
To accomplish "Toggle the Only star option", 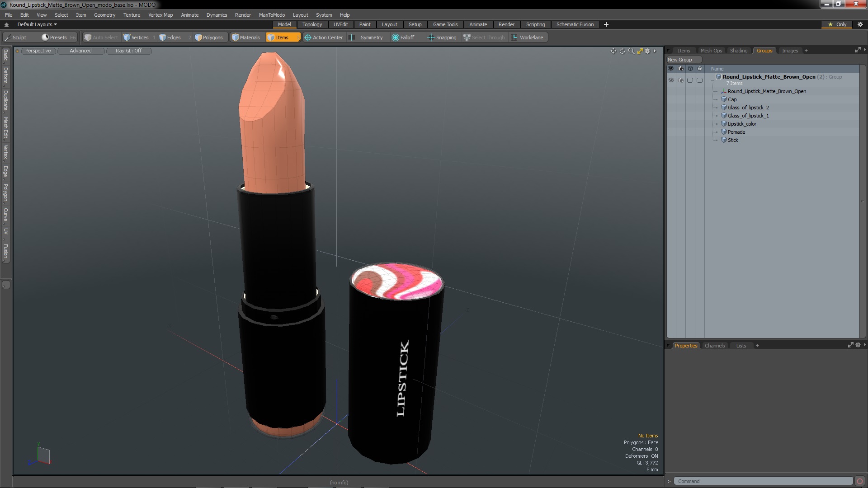I will (x=837, y=24).
